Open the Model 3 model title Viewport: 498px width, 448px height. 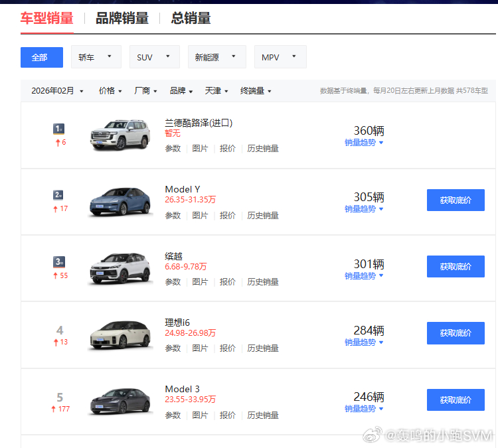coord(183,389)
